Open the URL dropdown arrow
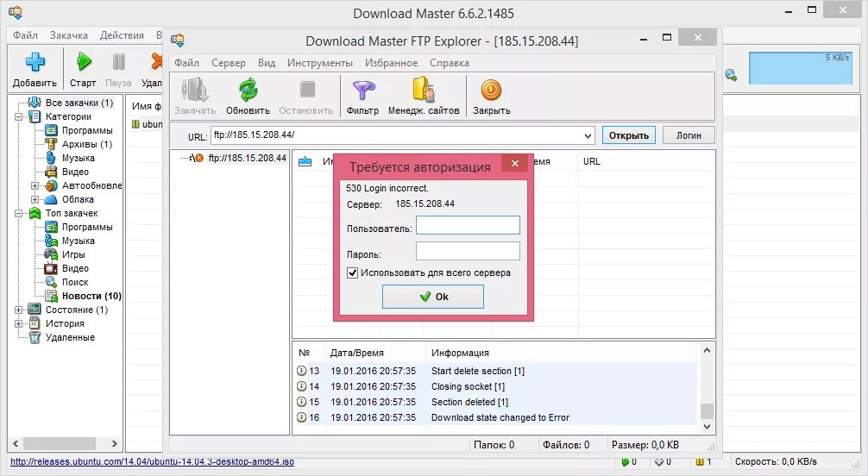 pyautogui.click(x=588, y=135)
